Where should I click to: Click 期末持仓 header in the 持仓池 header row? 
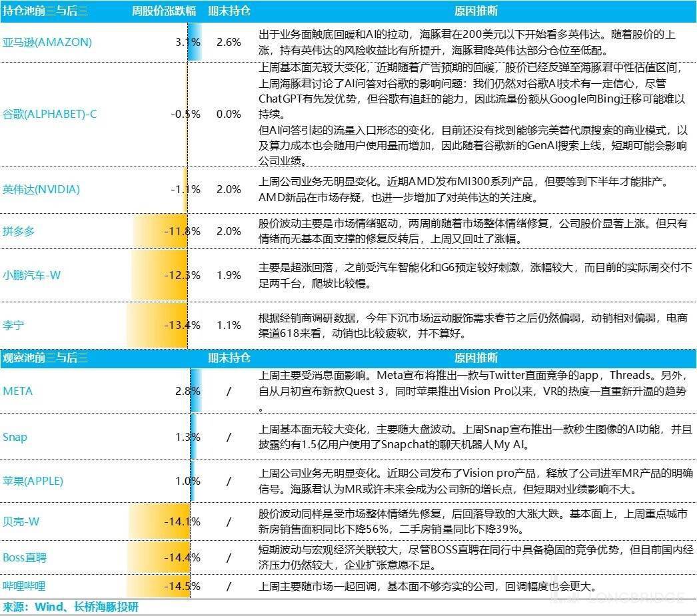coord(229,11)
